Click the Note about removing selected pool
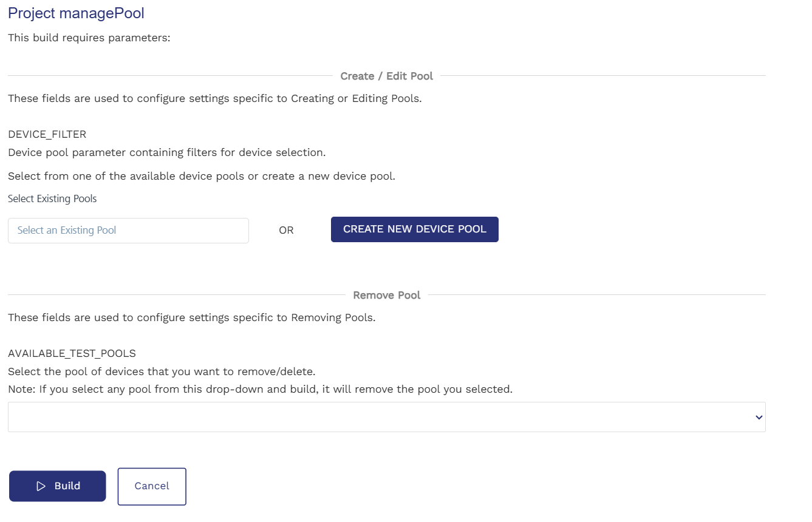812x522 pixels. (260, 389)
